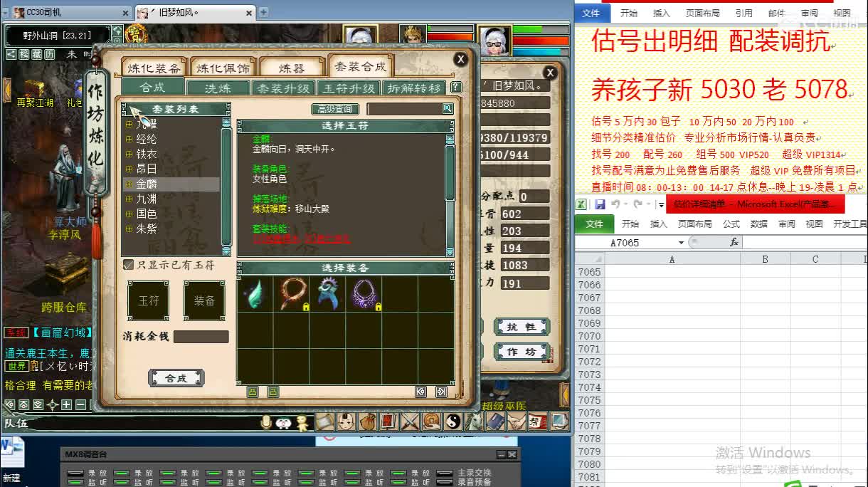Open the 寶 treasure icon near top left
Screen dimensions: 868x487
coord(135,33)
